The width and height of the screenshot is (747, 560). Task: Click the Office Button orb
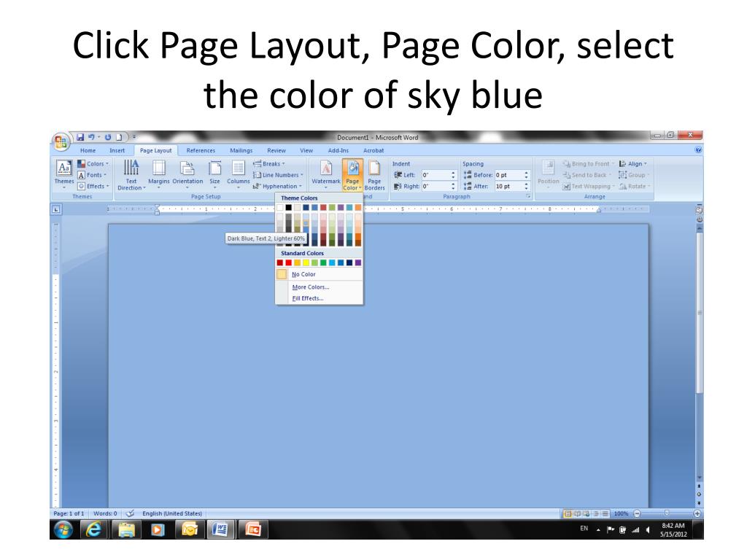click(x=61, y=141)
